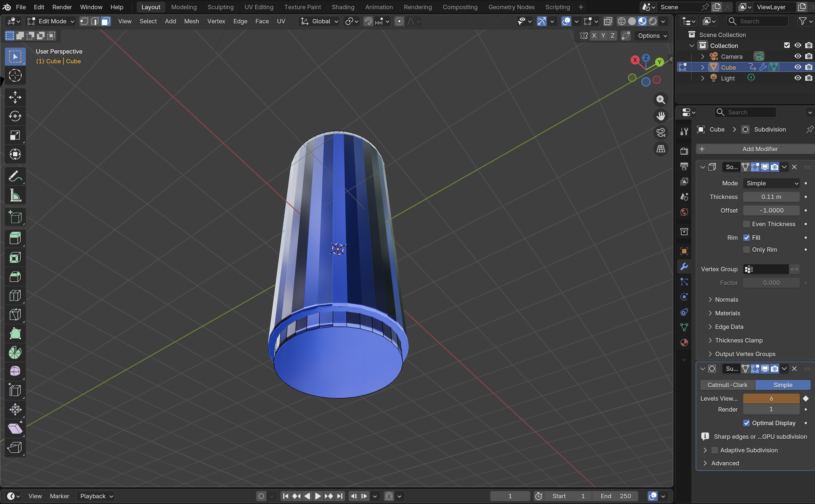
Task: Hide the Light object in outliner
Action: coord(797,78)
